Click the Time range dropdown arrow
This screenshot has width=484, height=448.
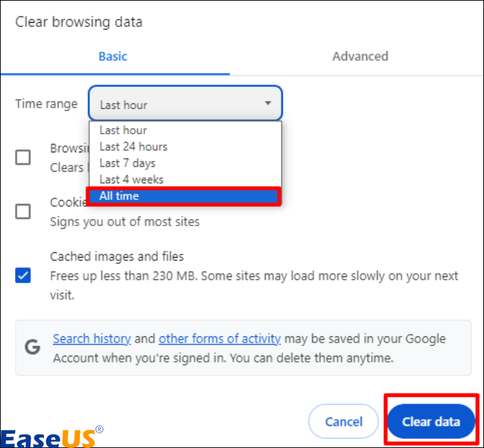click(268, 104)
